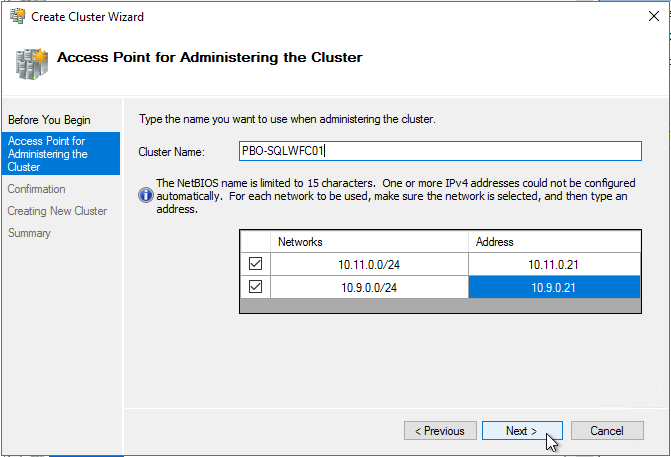
Task: Uncheck the 10.11.0.0/24 network checkbox
Action: (255, 264)
